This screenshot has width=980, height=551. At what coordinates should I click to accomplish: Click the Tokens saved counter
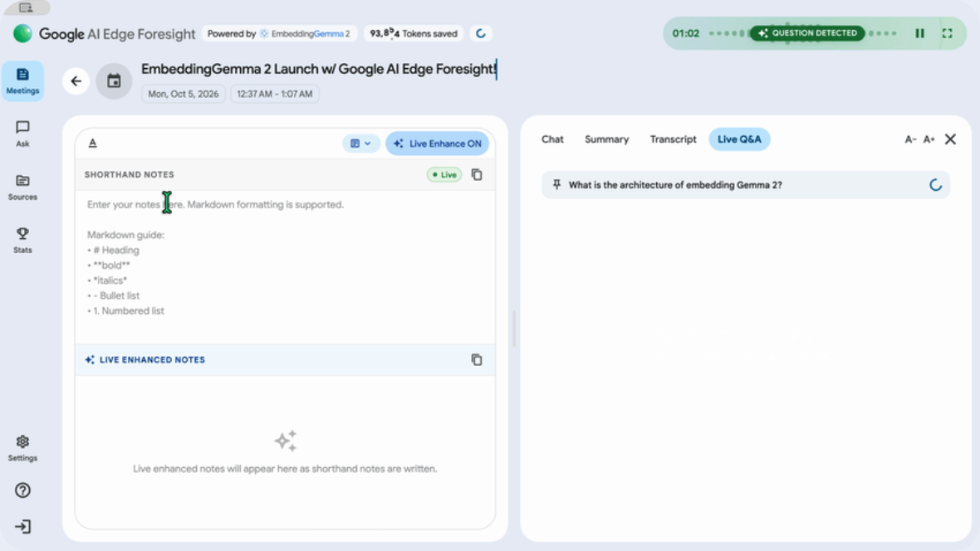(x=413, y=34)
